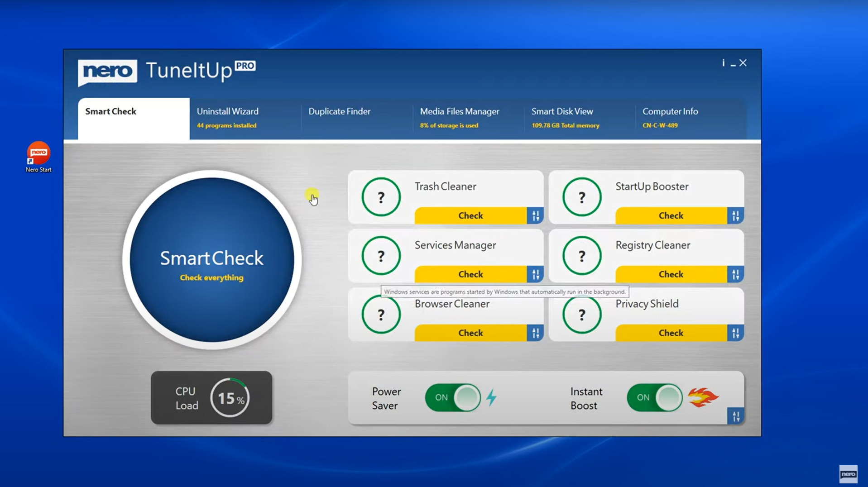Open Registry Cleaner settings sliders icon
Screen dimensions: 868x487
tap(735, 274)
